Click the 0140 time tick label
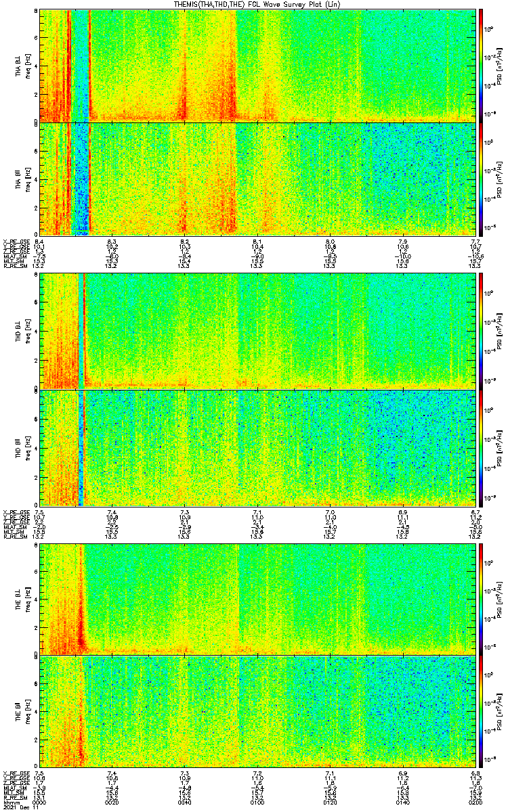 (402, 801)
